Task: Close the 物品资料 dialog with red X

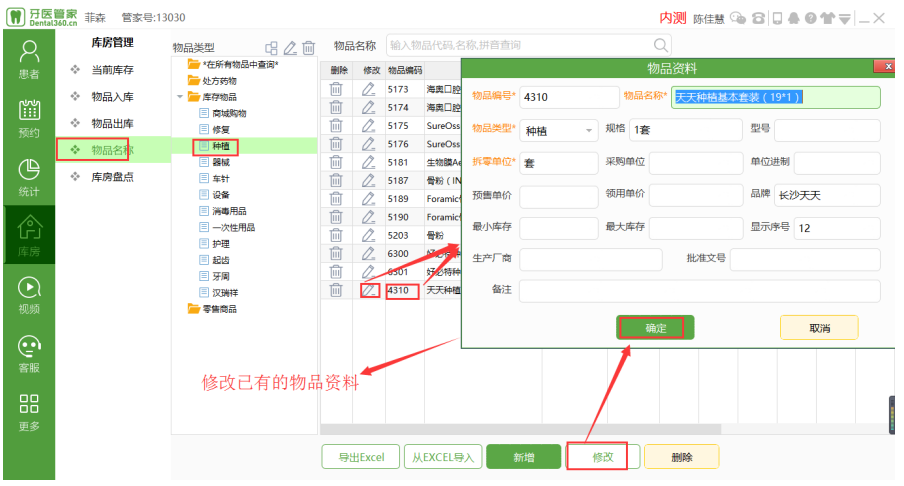Action: pos(886,67)
